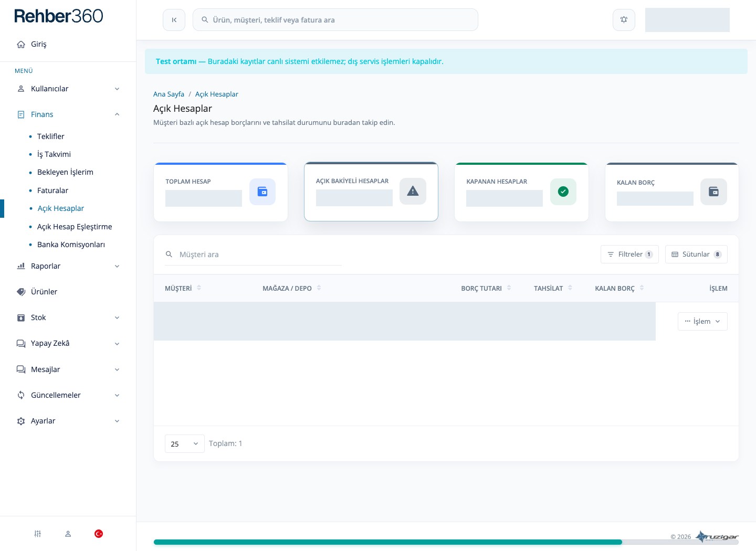
Task: Click the wallet icon on Toplam Hesap card
Action: coord(262,192)
